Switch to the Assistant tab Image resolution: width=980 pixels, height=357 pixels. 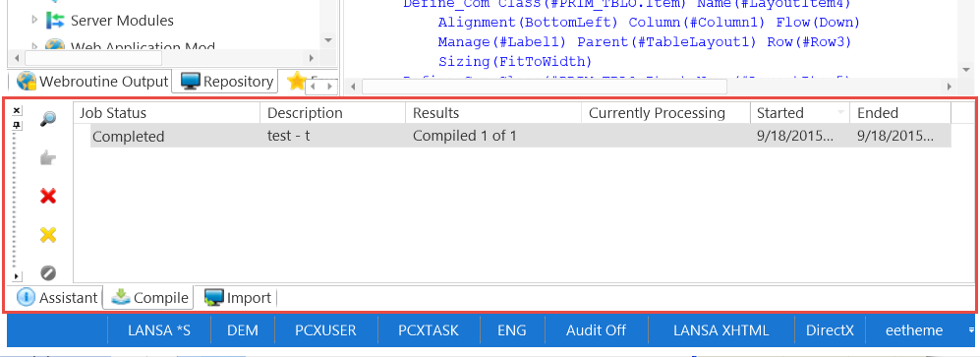[57, 298]
